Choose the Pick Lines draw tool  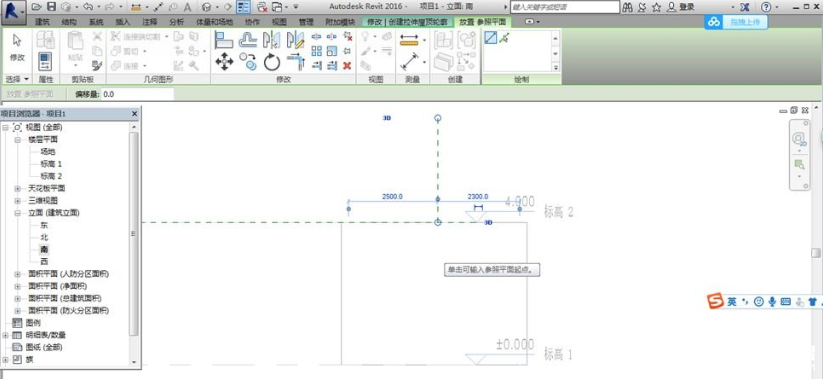504,38
